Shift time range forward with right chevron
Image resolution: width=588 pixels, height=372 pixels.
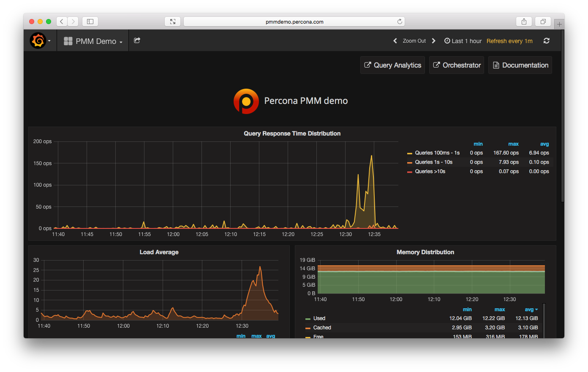pyautogui.click(x=433, y=41)
